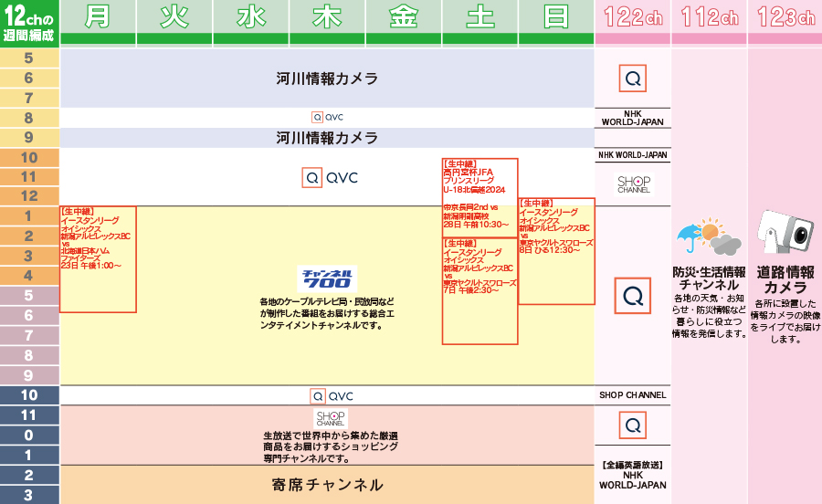Click the 寄席チャンネル block

click(327, 485)
